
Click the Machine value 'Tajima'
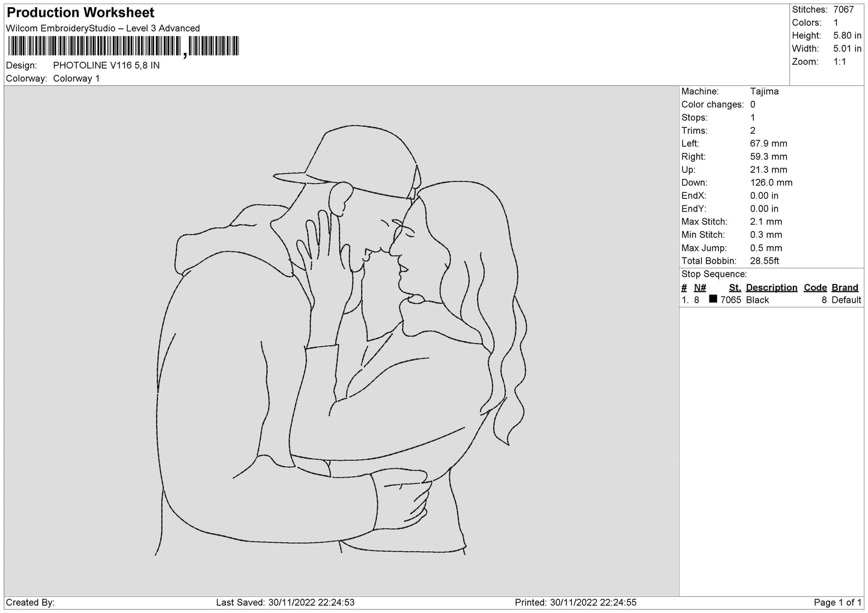coord(764,91)
